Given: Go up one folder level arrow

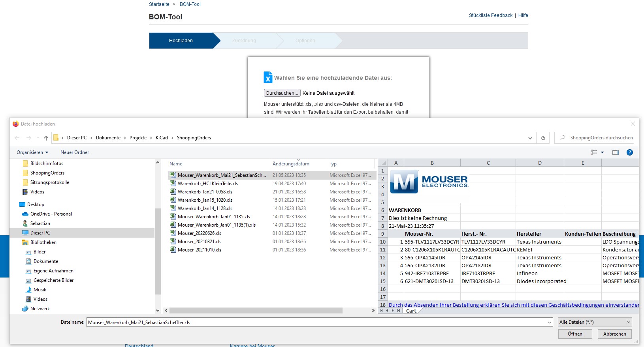Looking at the screenshot, I should 46,138.
